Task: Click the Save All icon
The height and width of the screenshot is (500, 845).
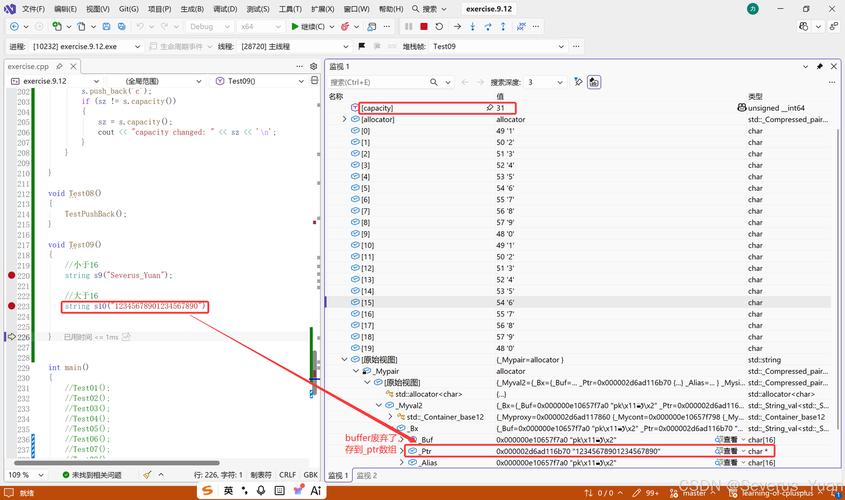Action: coord(122,26)
